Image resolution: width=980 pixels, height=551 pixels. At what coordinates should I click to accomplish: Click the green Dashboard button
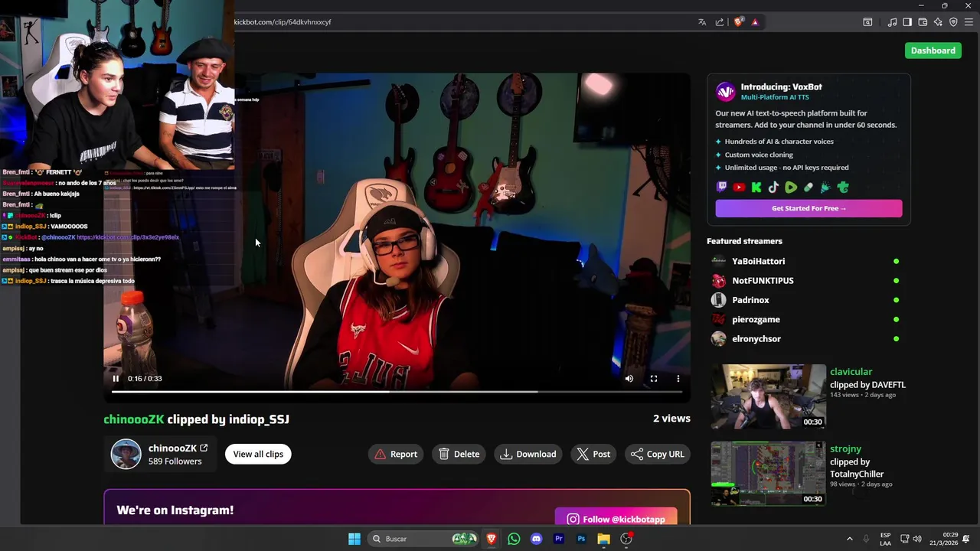coord(933,51)
